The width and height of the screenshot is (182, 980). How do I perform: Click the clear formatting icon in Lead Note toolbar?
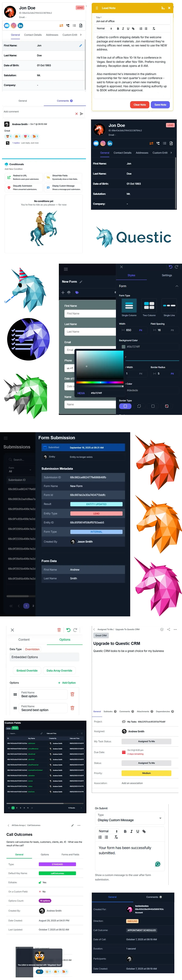[x=154, y=28]
